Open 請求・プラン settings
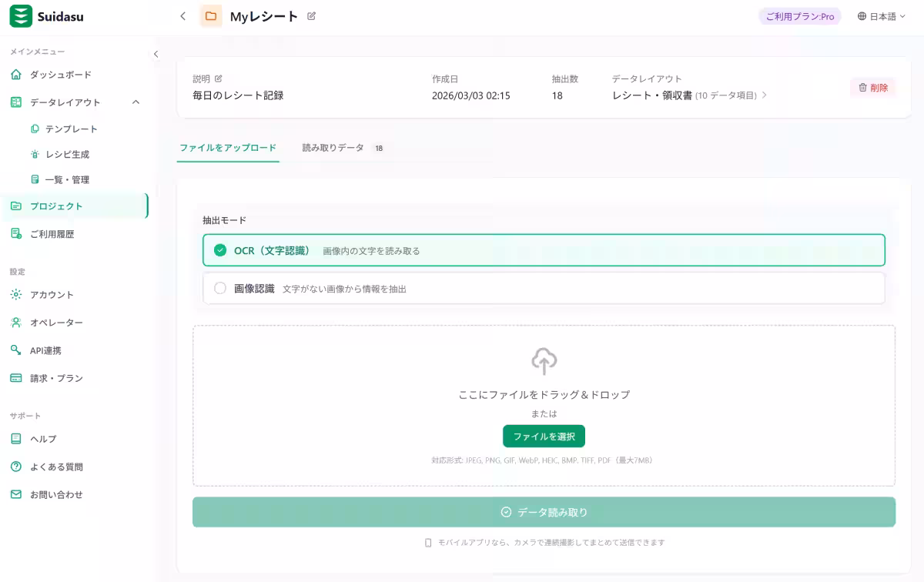 coord(55,378)
